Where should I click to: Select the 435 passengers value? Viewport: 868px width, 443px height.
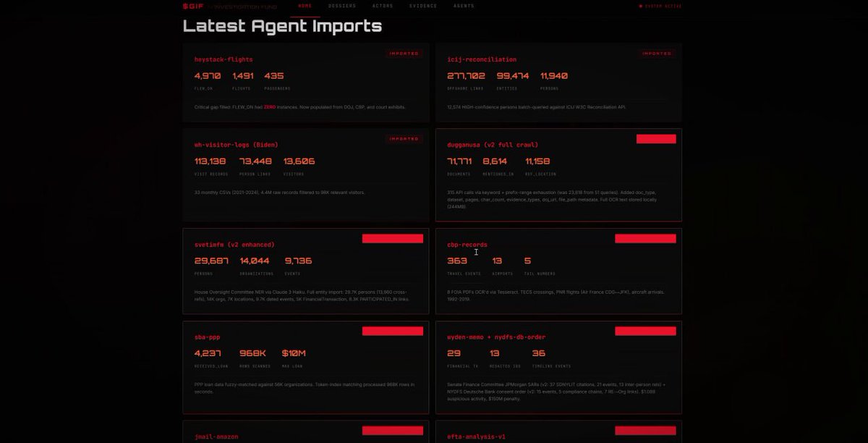274,76
